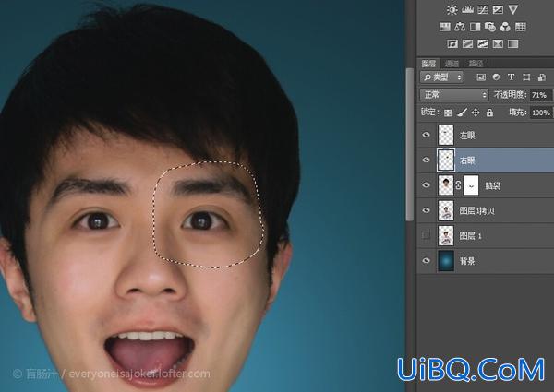Filter layers by adjustment layers icon

pyautogui.click(x=496, y=77)
